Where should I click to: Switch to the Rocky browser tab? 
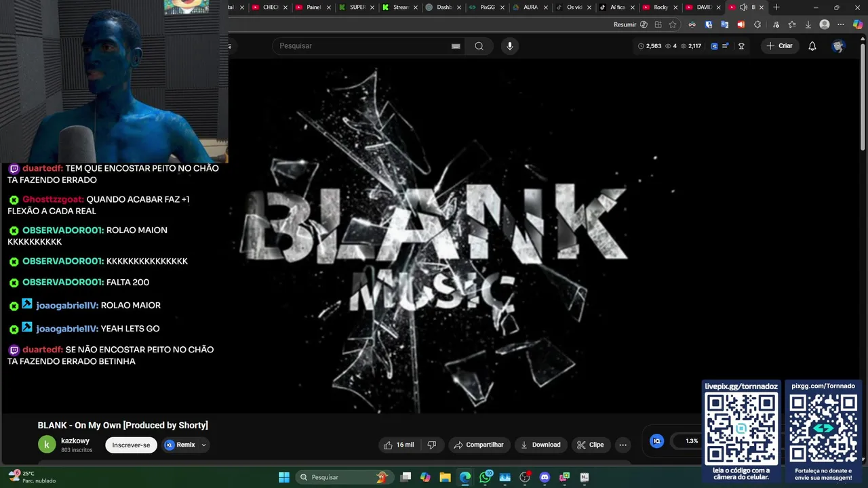tap(660, 7)
